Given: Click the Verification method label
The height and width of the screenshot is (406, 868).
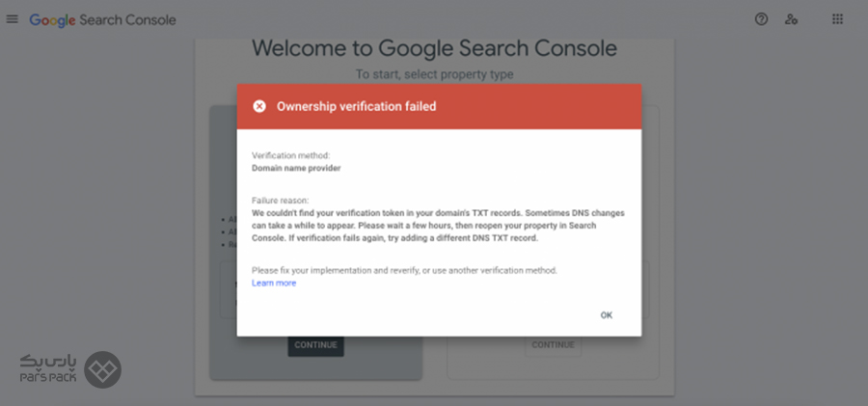Looking at the screenshot, I should pos(290,155).
